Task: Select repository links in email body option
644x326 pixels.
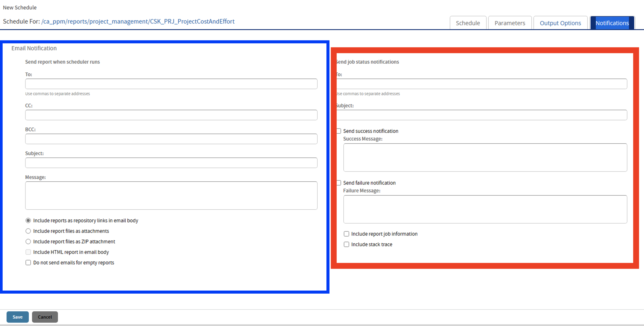Action: (28, 221)
